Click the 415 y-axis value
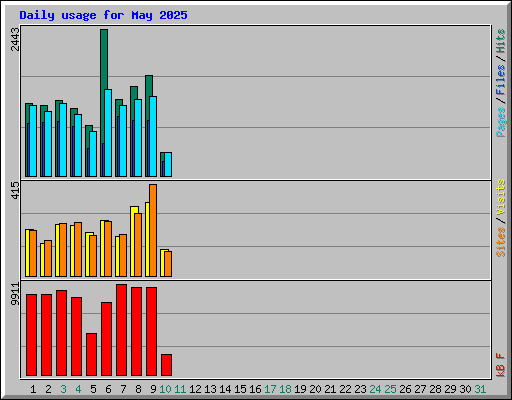This screenshot has height=400, width=512. click(x=15, y=191)
